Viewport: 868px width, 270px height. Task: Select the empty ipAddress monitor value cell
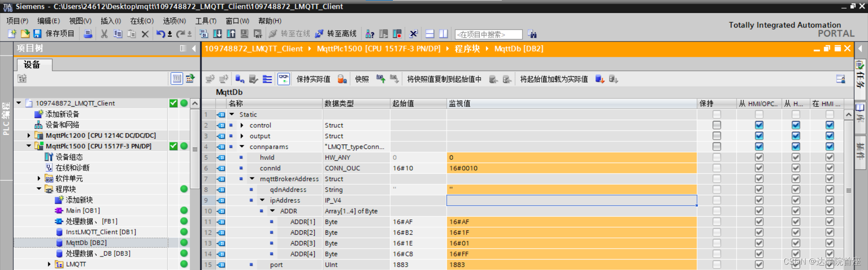click(571, 200)
